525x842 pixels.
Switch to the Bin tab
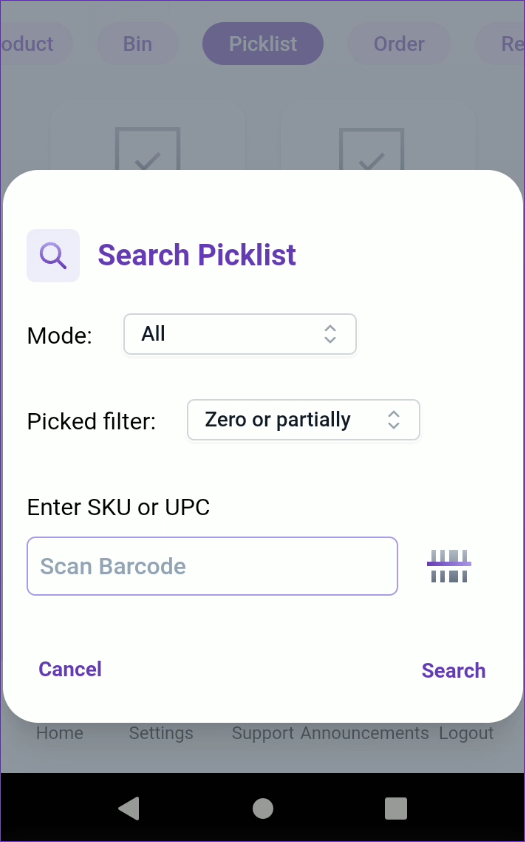[137, 43]
